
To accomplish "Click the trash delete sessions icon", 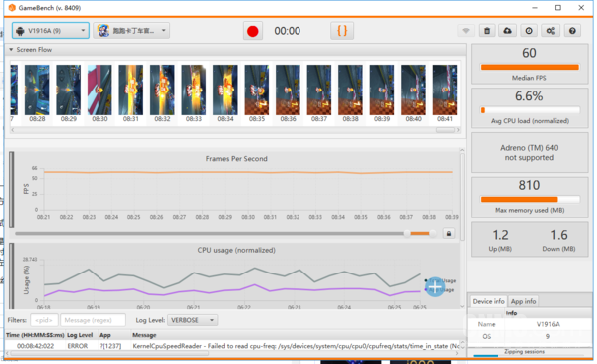I will [x=487, y=31].
